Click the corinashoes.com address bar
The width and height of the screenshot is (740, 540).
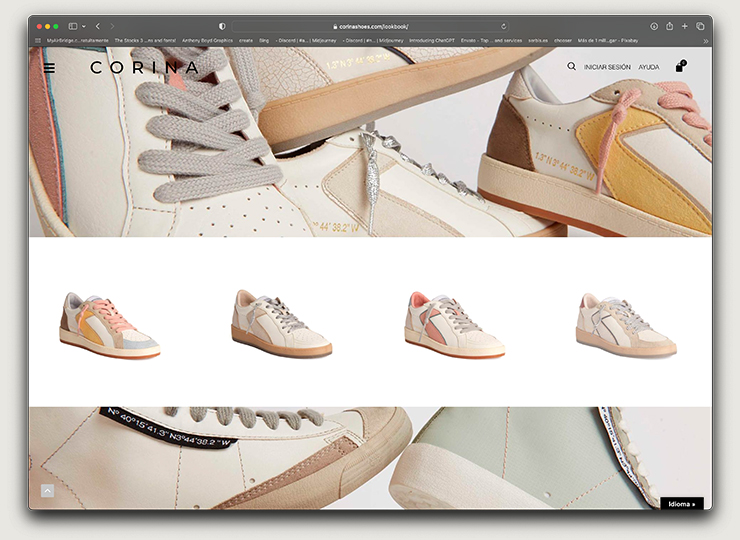coord(370,26)
